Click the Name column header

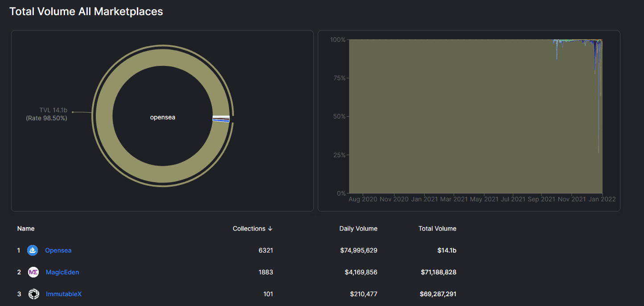(x=26, y=228)
